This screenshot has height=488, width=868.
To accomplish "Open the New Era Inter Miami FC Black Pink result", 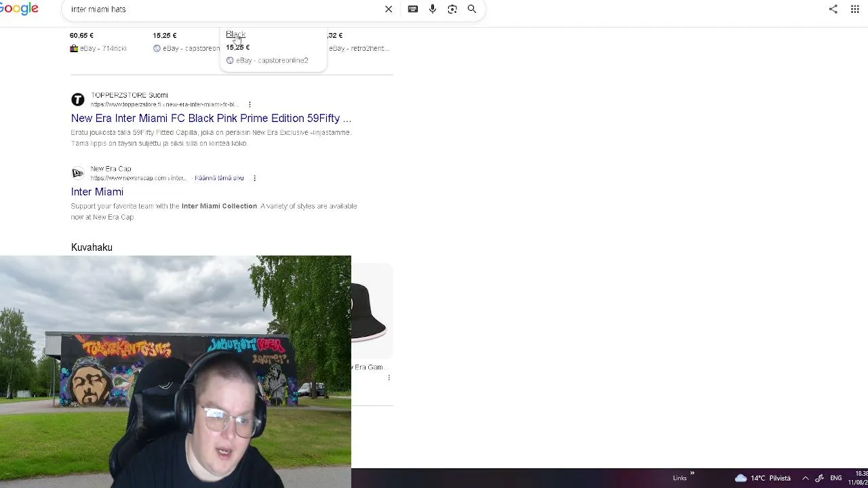I will pyautogui.click(x=211, y=118).
